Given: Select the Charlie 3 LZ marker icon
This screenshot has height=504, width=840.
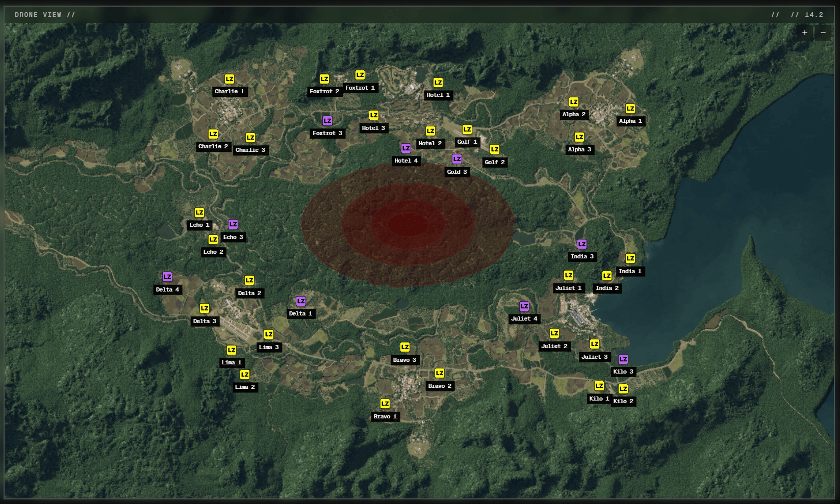Looking at the screenshot, I should pyautogui.click(x=250, y=138).
